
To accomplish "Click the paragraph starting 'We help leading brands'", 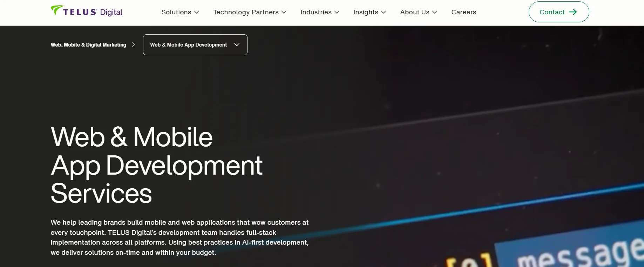I will tap(180, 238).
